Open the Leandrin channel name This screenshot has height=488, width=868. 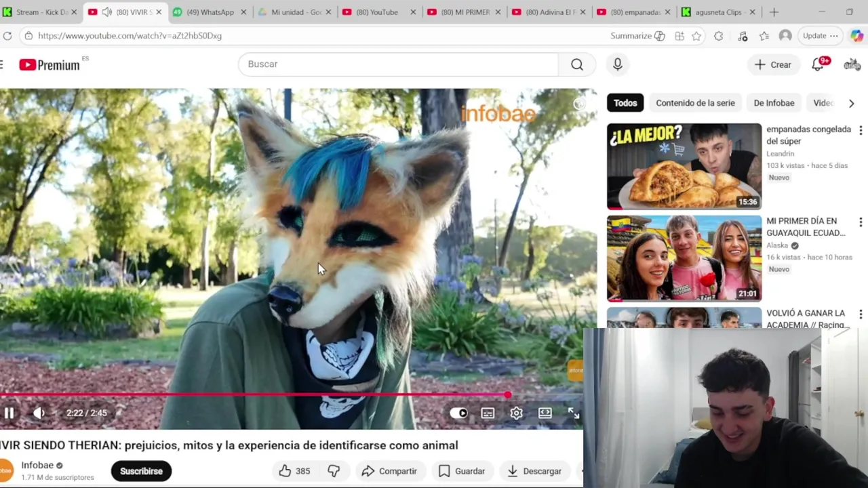pyautogui.click(x=780, y=154)
